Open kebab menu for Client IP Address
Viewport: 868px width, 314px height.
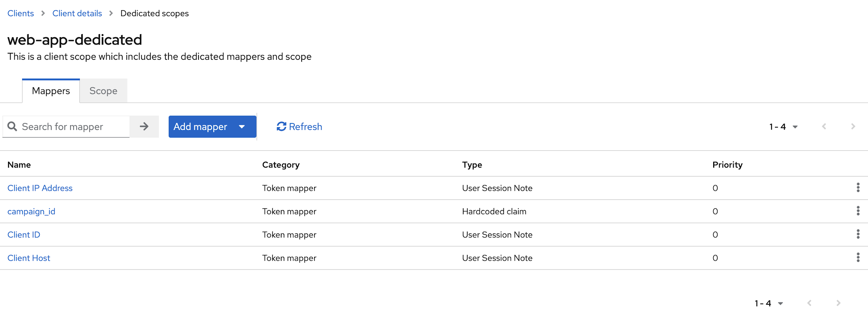point(858,188)
